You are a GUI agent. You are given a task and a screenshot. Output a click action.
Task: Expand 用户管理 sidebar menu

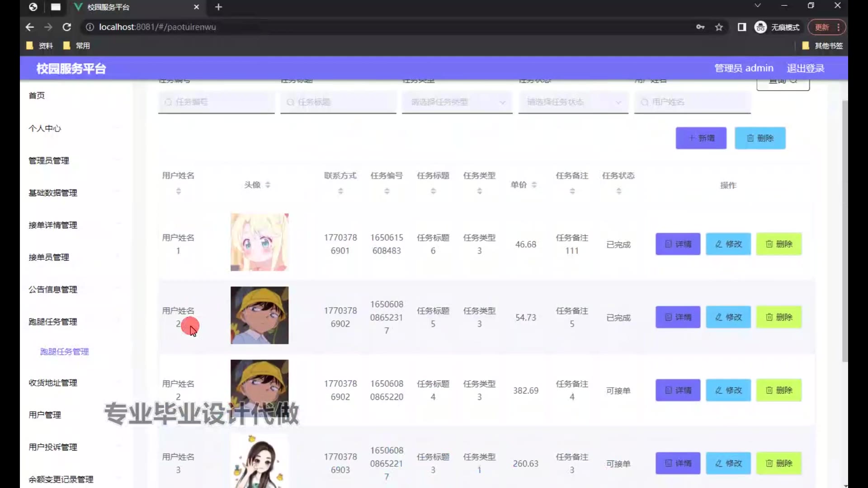[x=45, y=415]
